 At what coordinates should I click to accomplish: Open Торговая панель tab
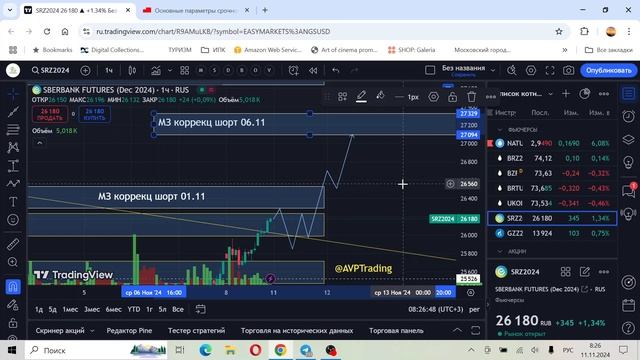(396, 331)
